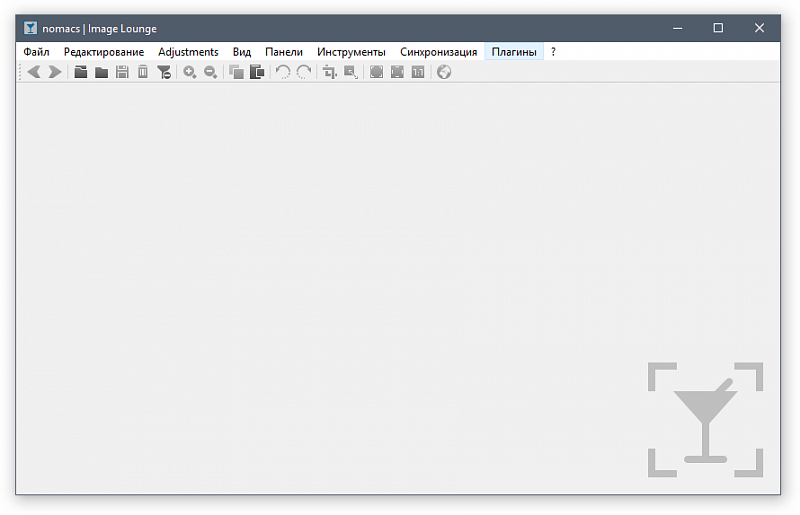Image resolution: width=800 pixels, height=515 pixels.
Task: Open the Файл menu
Action: pyautogui.click(x=36, y=52)
